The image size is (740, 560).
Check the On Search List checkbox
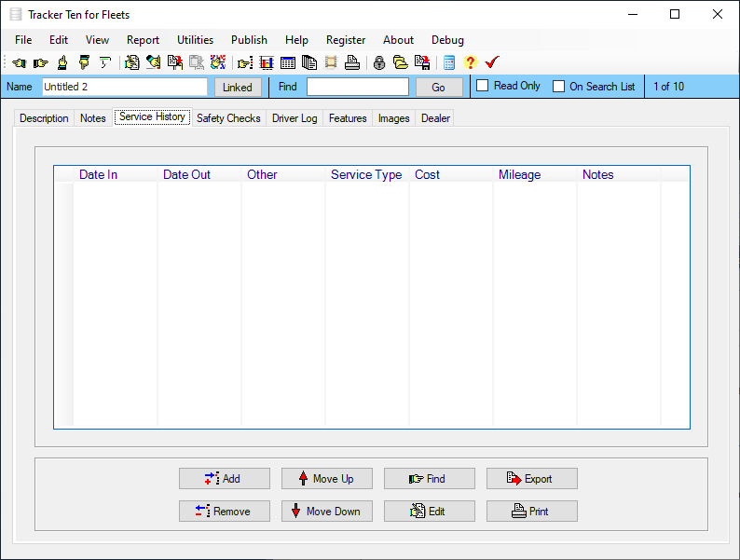(559, 87)
